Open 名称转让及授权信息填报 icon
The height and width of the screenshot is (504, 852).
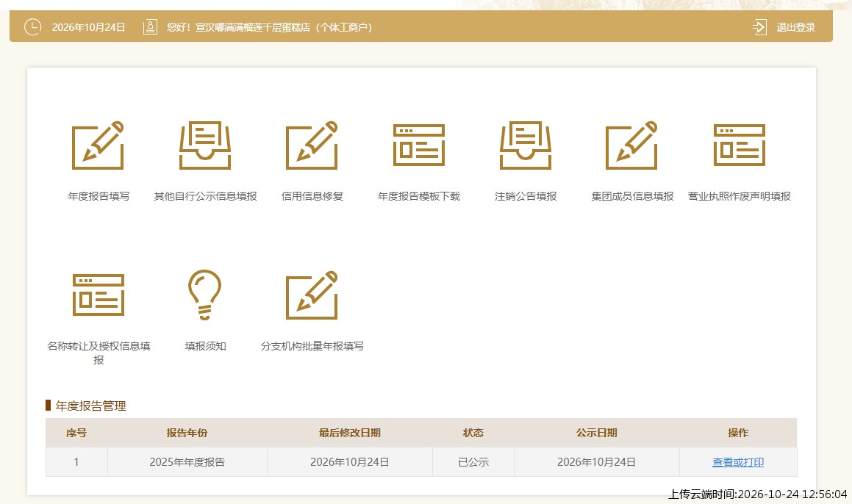coord(99,295)
